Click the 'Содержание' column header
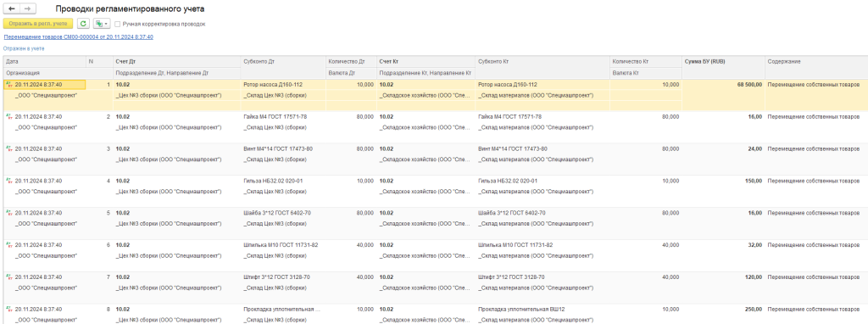Image resolution: width=868 pixels, height=324 pixels. pyautogui.click(x=816, y=61)
